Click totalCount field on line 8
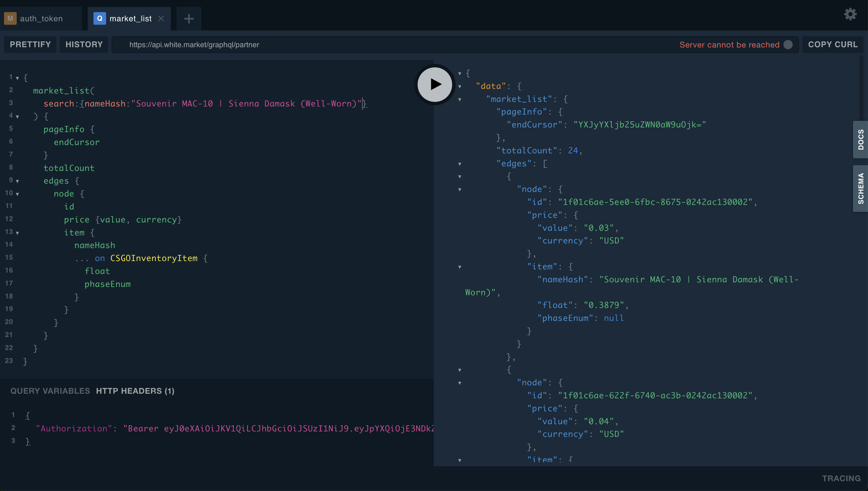Viewport: 868px width, 491px height. (x=69, y=168)
